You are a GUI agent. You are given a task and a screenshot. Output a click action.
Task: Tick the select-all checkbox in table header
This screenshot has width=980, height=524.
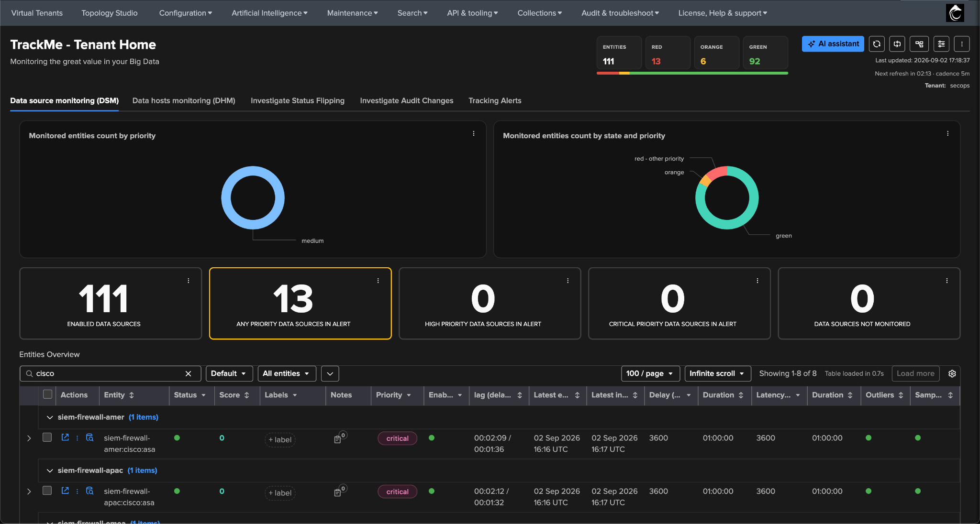[x=47, y=394]
